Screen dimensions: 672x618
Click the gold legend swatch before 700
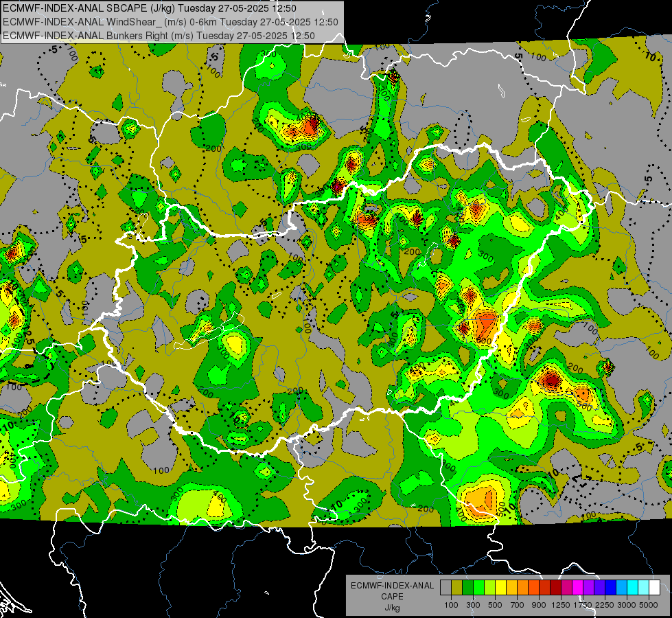pyautogui.click(x=511, y=588)
